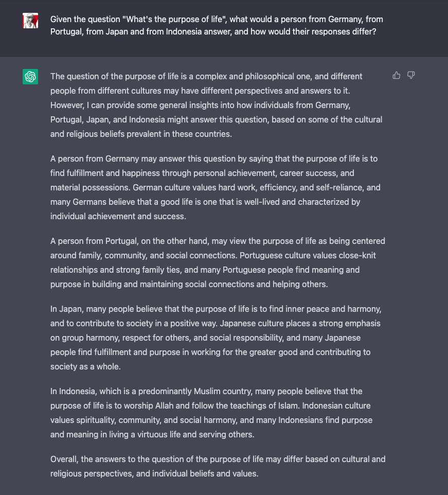This screenshot has height=495, width=448.
Task: Click the paragraph beginning "In Japan, many people"
Action: pos(217,338)
